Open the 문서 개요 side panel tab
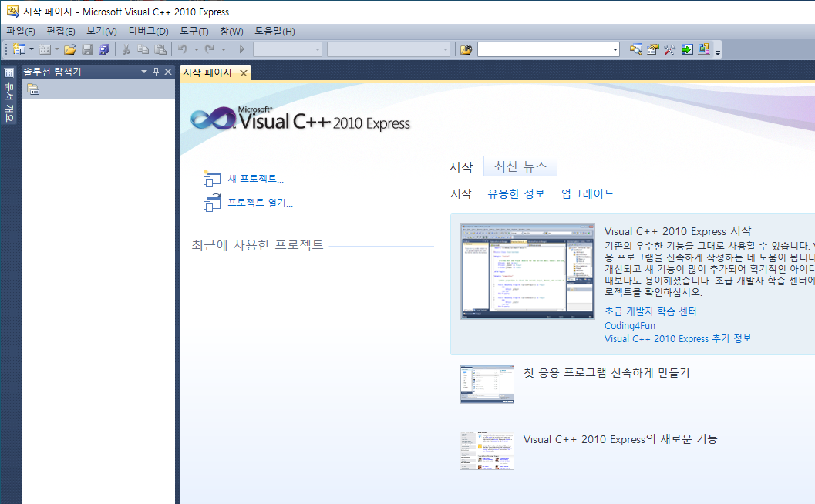This screenshot has height=504, width=815. point(8,95)
